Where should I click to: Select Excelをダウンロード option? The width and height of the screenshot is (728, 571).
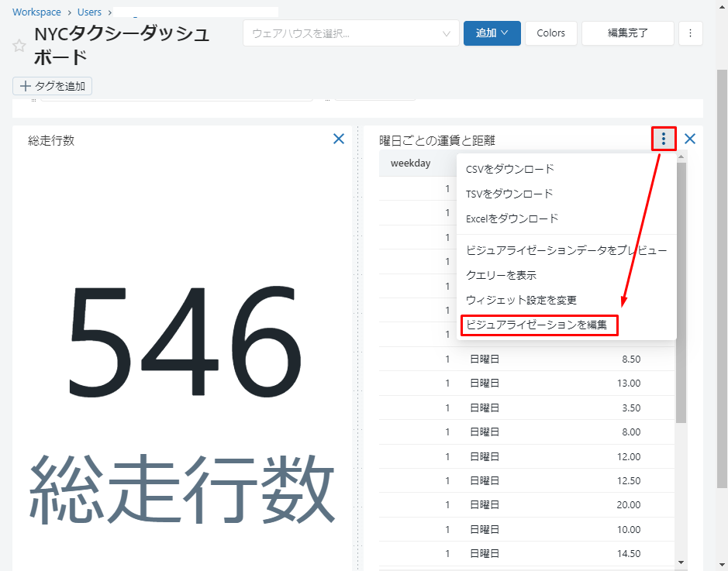tap(512, 218)
